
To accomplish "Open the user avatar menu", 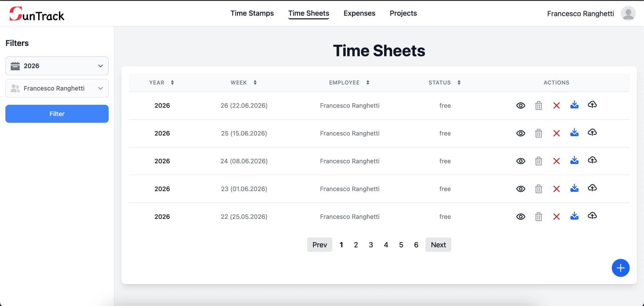I will click(628, 14).
